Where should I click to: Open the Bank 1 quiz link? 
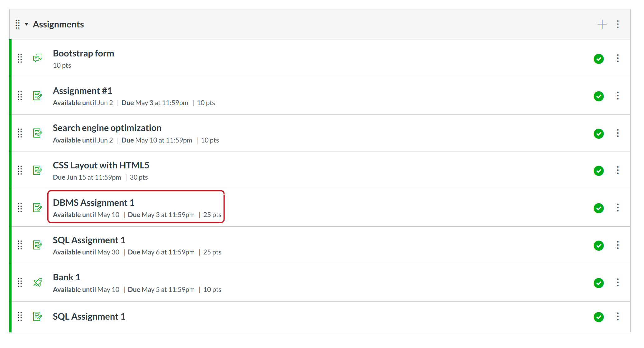pos(66,277)
